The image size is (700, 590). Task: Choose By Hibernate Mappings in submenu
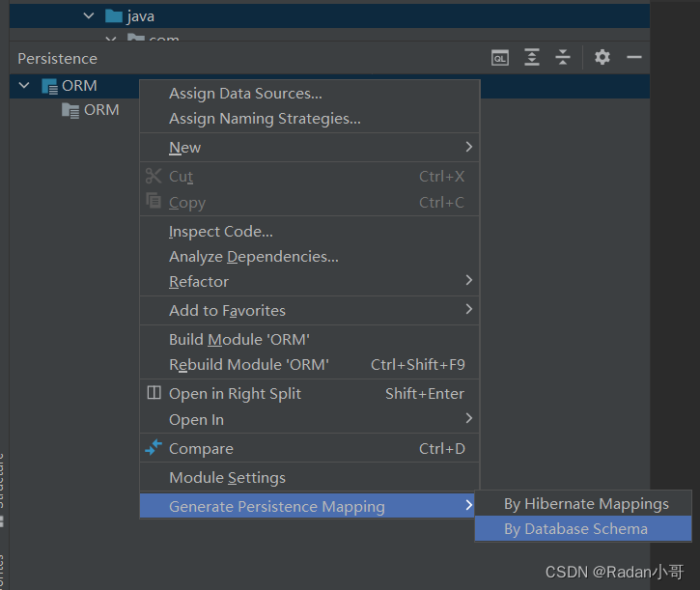tap(583, 504)
